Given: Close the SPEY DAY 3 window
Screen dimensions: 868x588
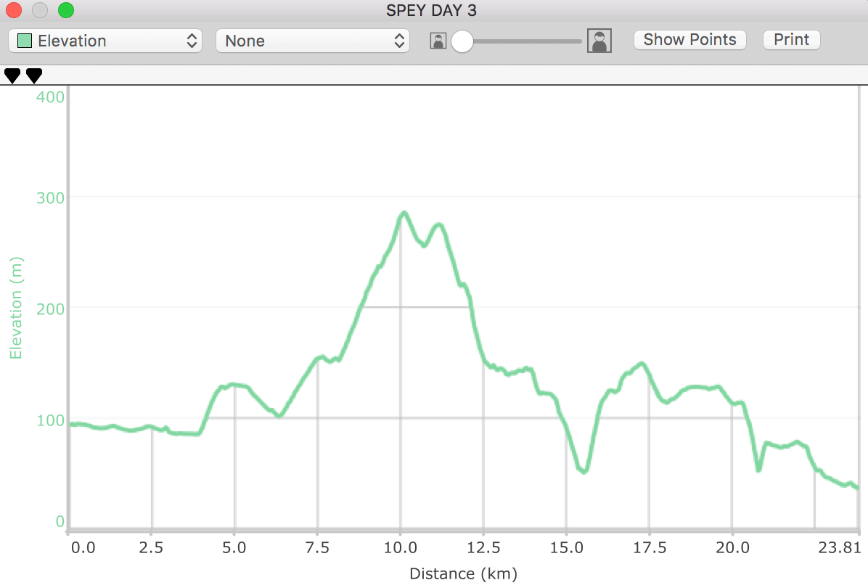Looking at the screenshot, I should click(x=15, y=10).
